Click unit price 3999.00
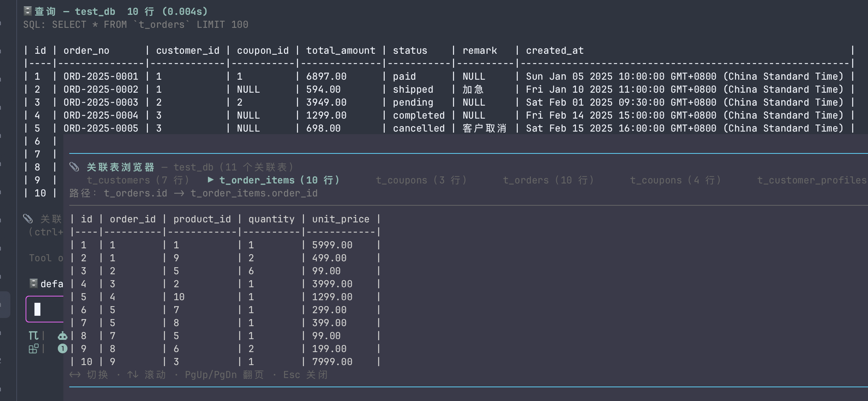Viewport: 868px width, 401px height. [x=332, y=284]
